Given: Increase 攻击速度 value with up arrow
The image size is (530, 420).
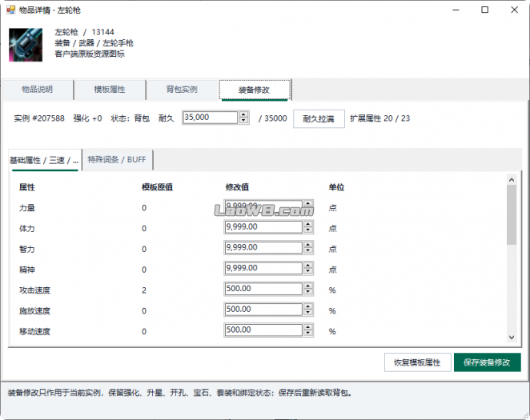Looking at the screenshot, I should [308, 286].
